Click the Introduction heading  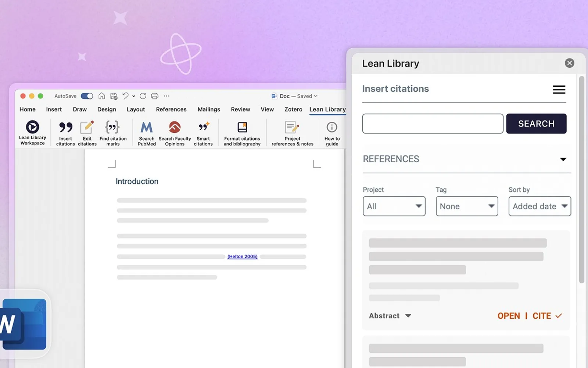(x=137, y=181)
